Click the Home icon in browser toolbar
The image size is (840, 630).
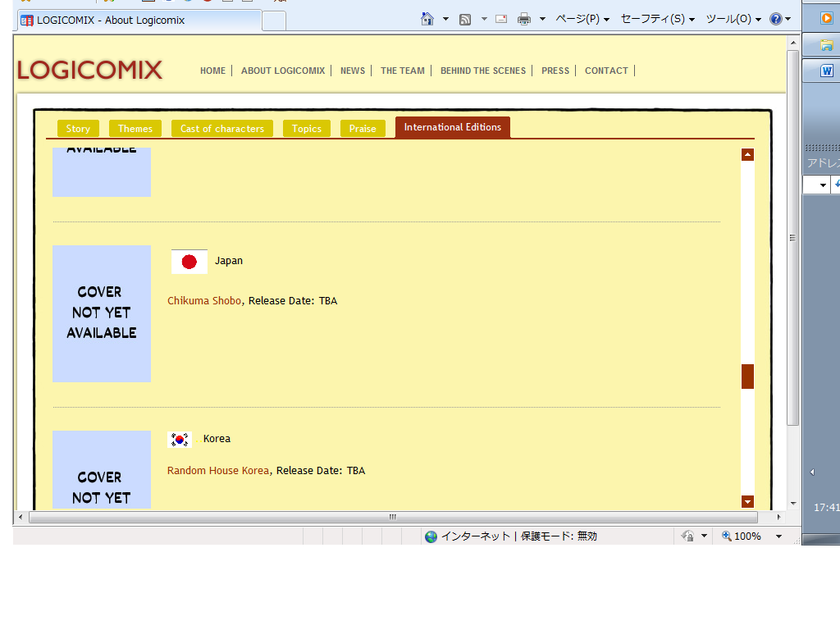(x=427, y=20)
